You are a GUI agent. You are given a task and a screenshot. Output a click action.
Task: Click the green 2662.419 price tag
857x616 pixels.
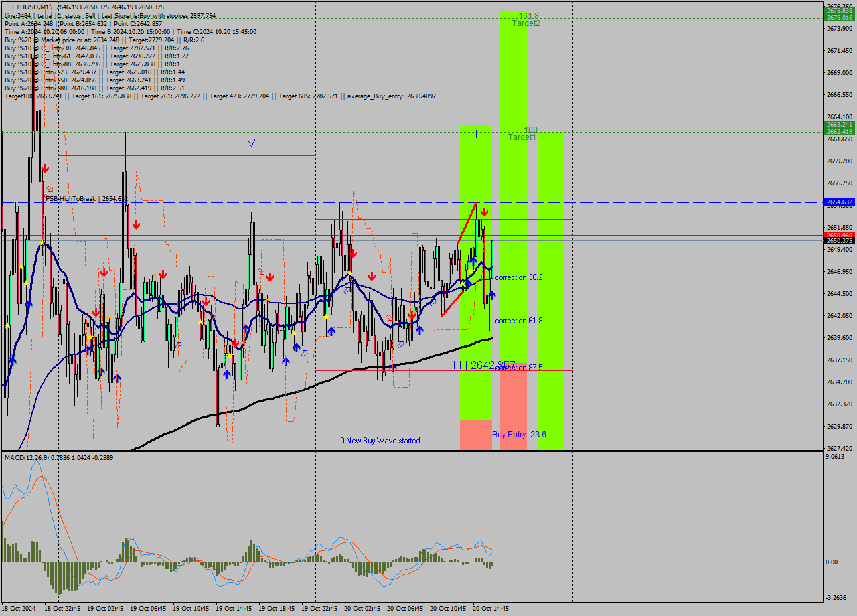click(x=840, y=131)
